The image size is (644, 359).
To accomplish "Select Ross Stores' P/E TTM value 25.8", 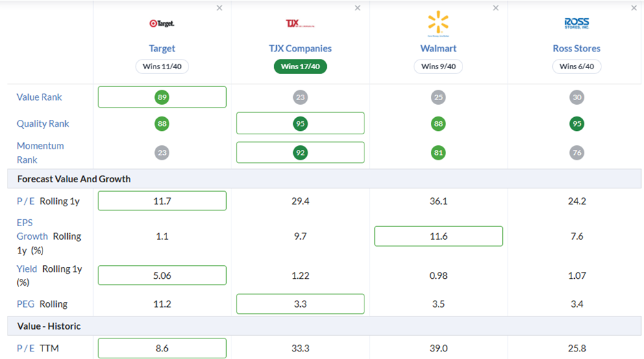I will 577,348.
